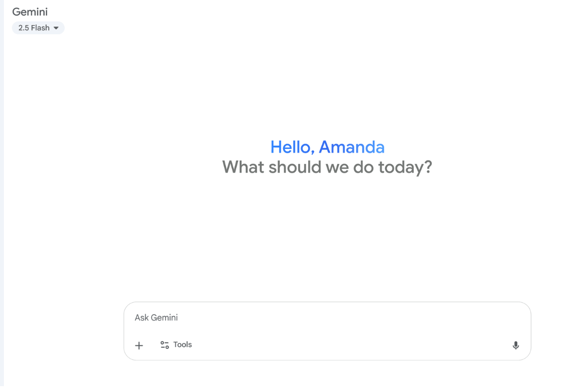The height and width of the screenshot is (392, 588).
Task: Click the word "today?" in the heading
Action: 405,167
